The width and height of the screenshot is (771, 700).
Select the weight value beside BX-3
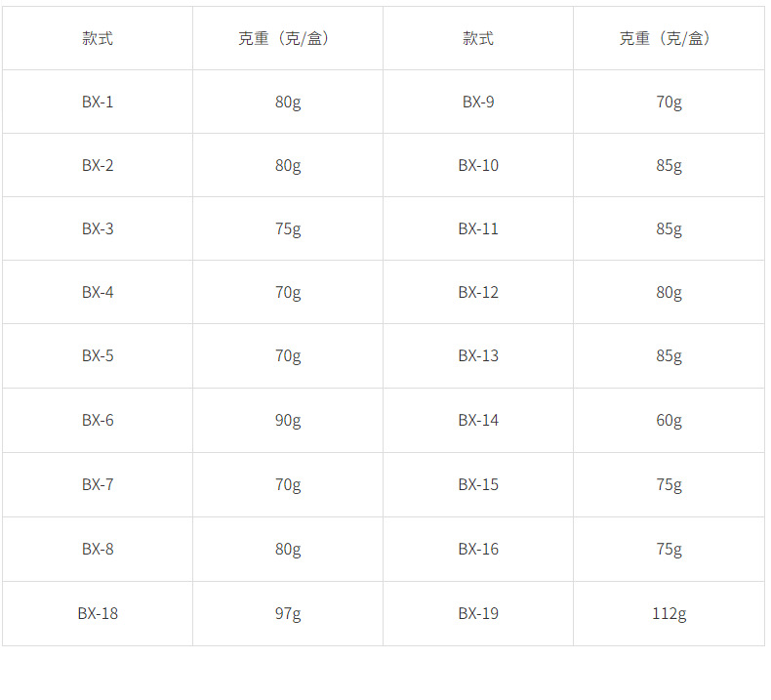point(288,228)
